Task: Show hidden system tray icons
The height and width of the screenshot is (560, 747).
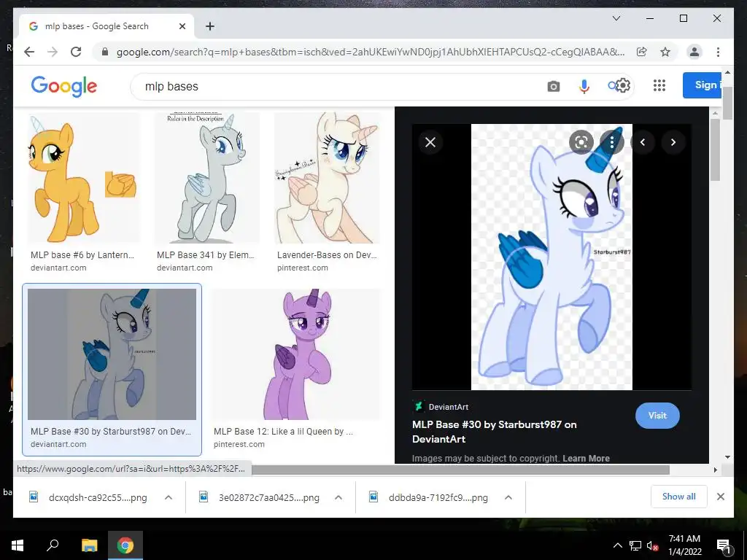Action: pos(617,545)
